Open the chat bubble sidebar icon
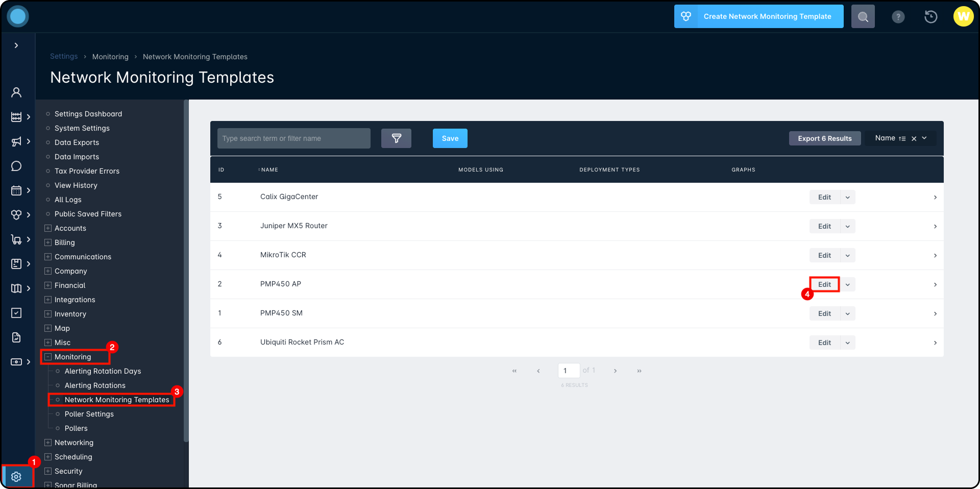The image size is (980, 489). click(x=16, y=166)
